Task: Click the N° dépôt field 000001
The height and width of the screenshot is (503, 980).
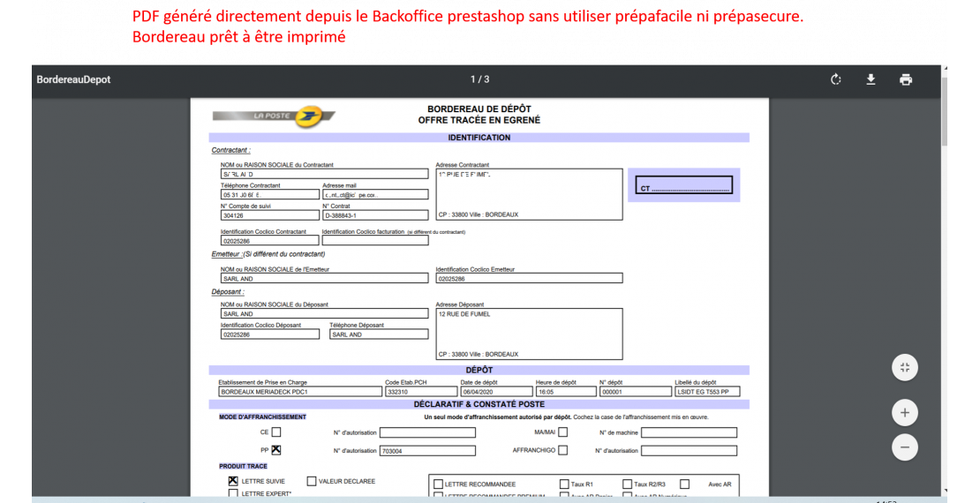Action: point(636,392)
